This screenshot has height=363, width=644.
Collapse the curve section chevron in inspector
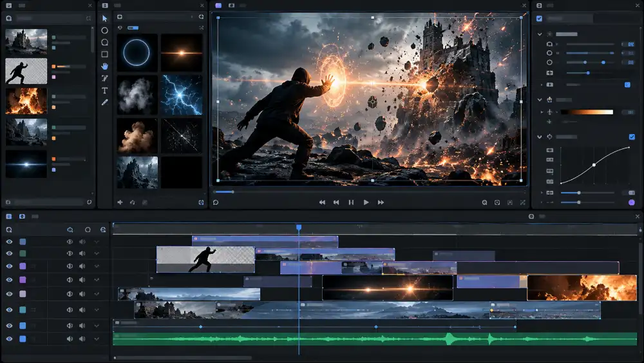pos(540,137)
